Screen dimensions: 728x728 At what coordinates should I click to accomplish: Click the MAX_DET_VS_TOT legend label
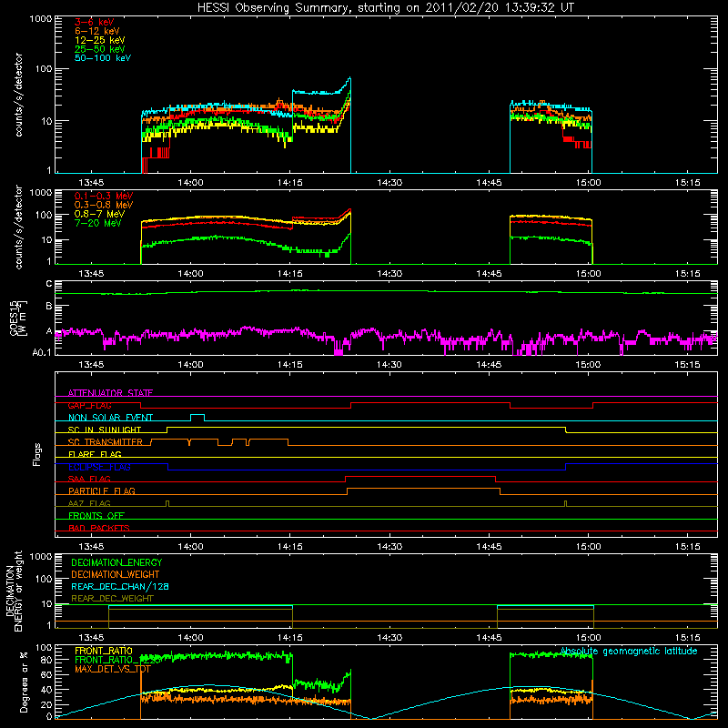point(113,669)
